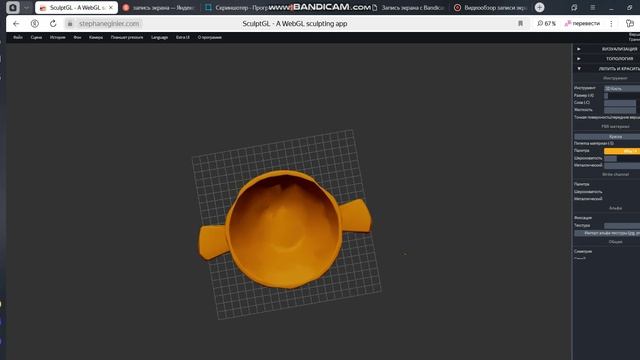
Task: Open the История menu
Action: tap(58, 37)
